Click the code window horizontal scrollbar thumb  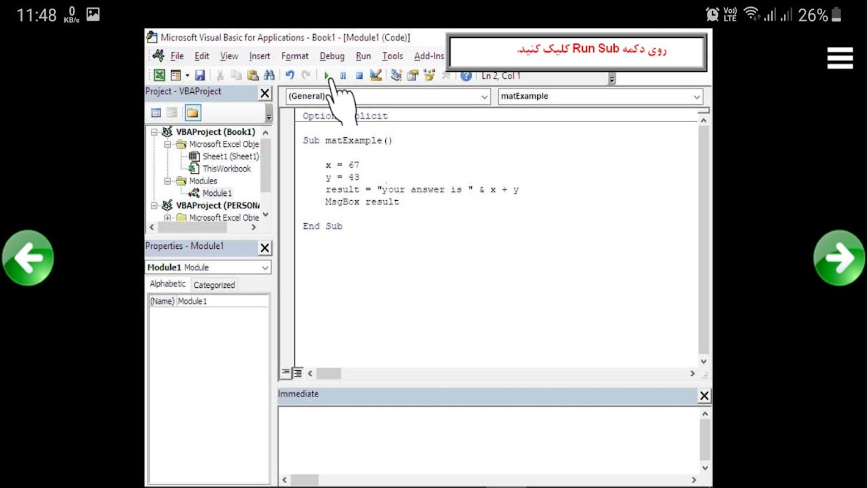[328, 373]
